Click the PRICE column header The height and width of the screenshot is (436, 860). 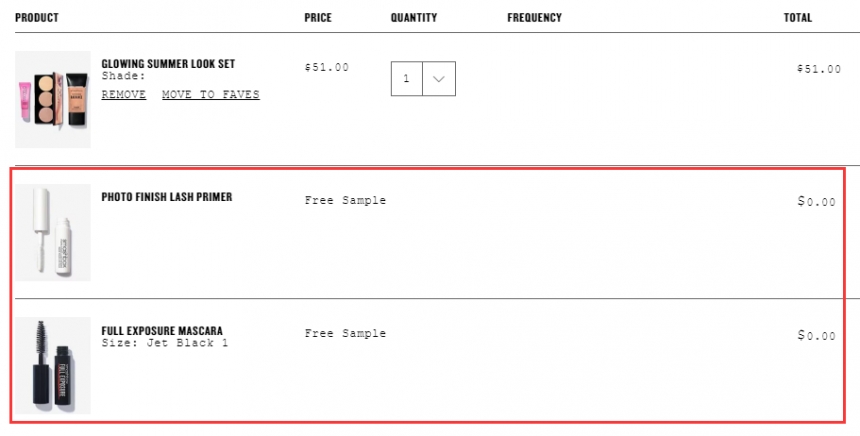coord(318,18)
